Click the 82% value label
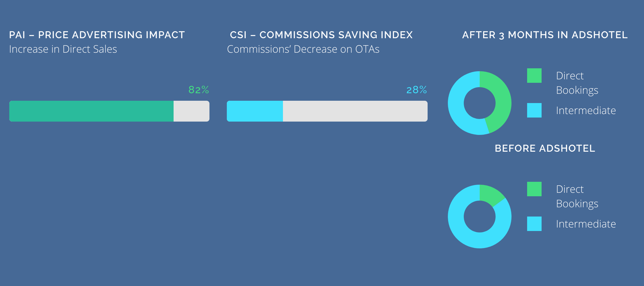644x286 pixels. 198,90
